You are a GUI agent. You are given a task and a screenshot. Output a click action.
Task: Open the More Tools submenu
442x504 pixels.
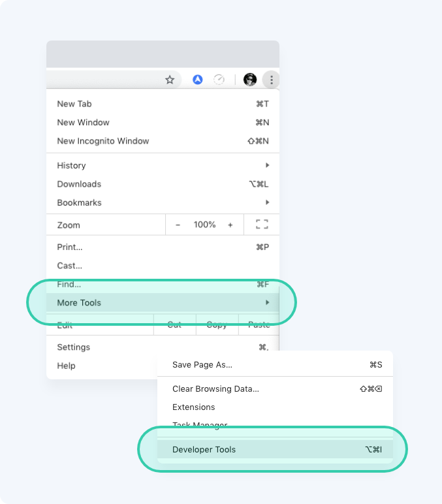(163, 302)
